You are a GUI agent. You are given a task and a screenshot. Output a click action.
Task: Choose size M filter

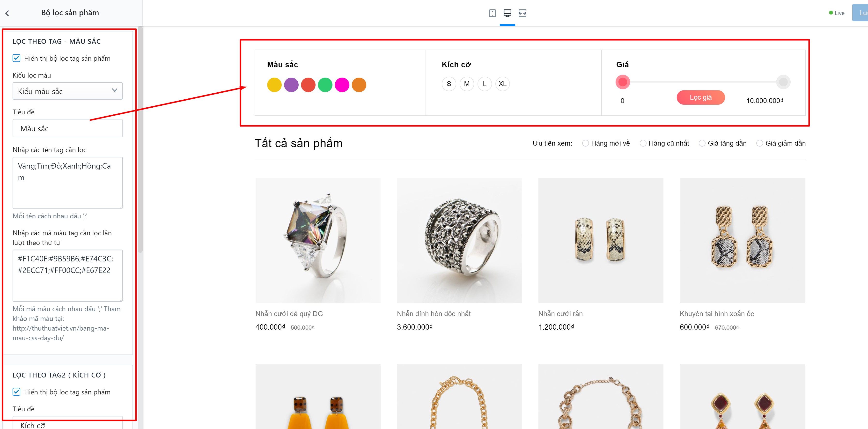(467, 84)
